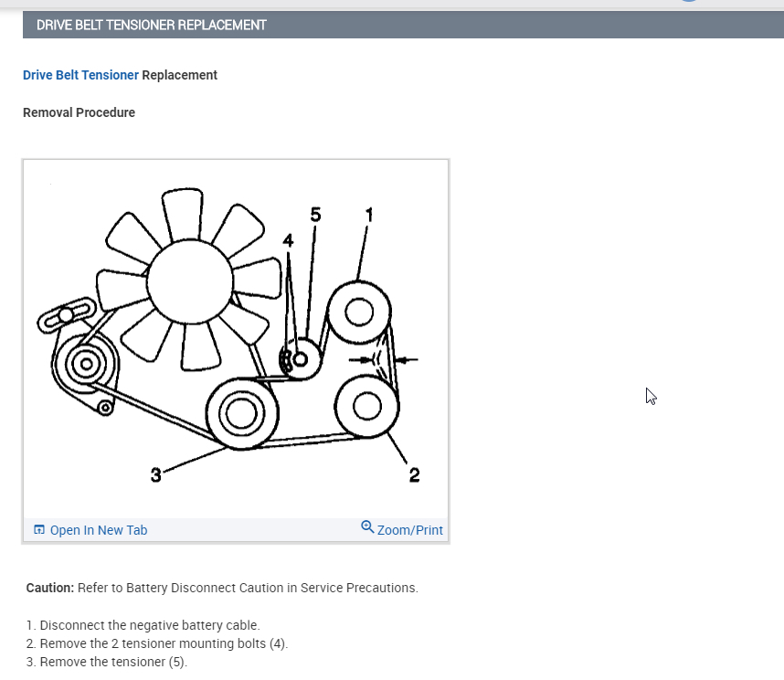Click the Open In New Tab text
Image resolution: width=784 pixels, height=680 pixels.
(x=99, y=530)
